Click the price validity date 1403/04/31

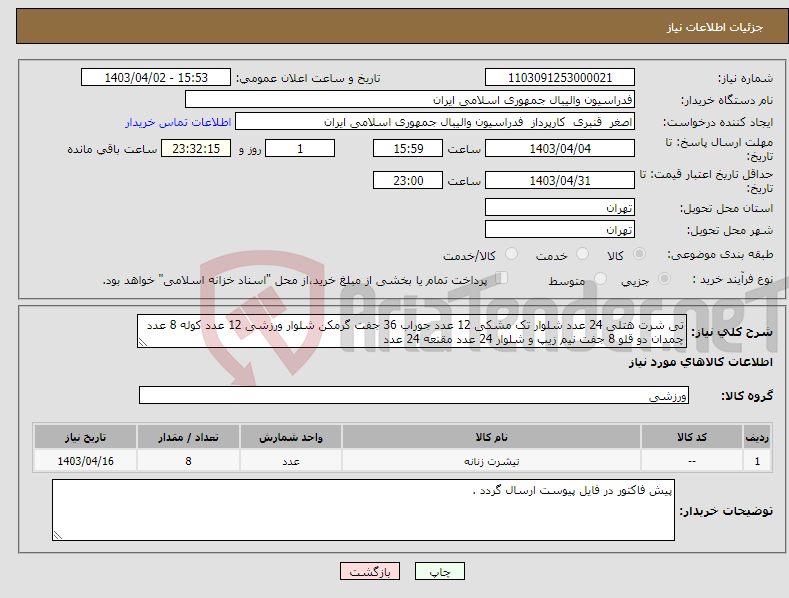click(560, 180)
